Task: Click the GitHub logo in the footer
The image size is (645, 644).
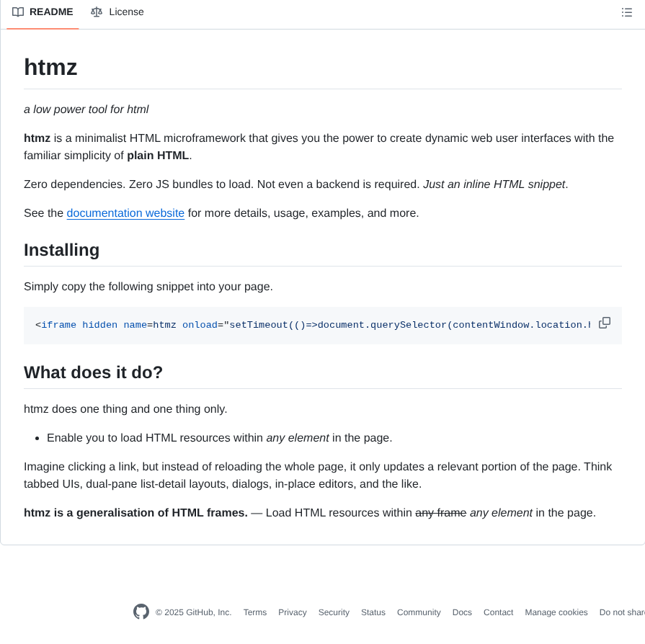Action: point(141,612)
